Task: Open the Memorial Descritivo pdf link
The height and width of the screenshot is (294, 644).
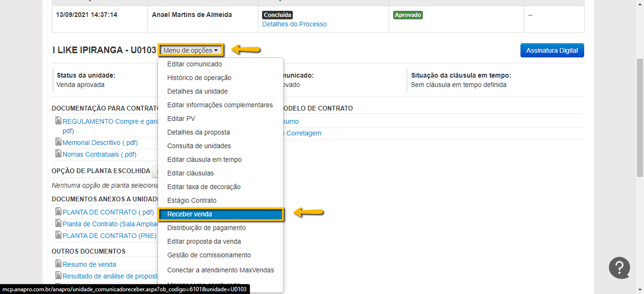Action: 100,143
